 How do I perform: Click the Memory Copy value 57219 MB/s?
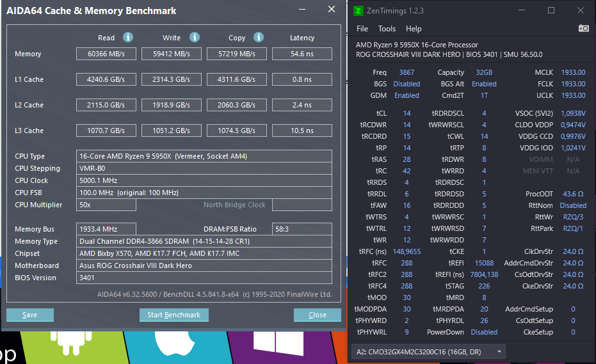click(237, 54)
